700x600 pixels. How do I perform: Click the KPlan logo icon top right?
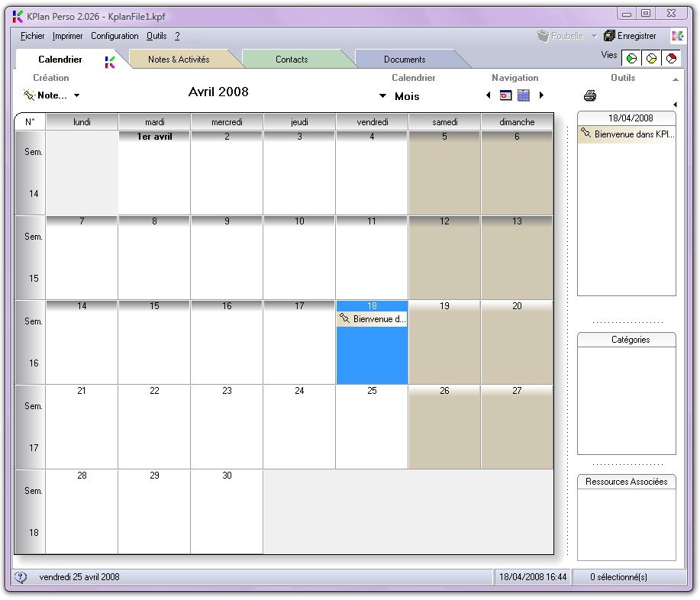677,36
